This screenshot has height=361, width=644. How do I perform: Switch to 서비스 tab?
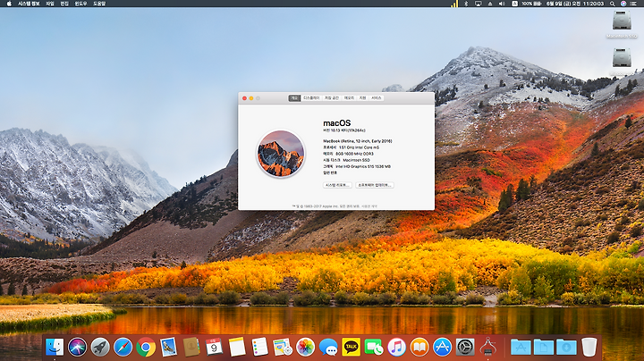pos(377,98)
